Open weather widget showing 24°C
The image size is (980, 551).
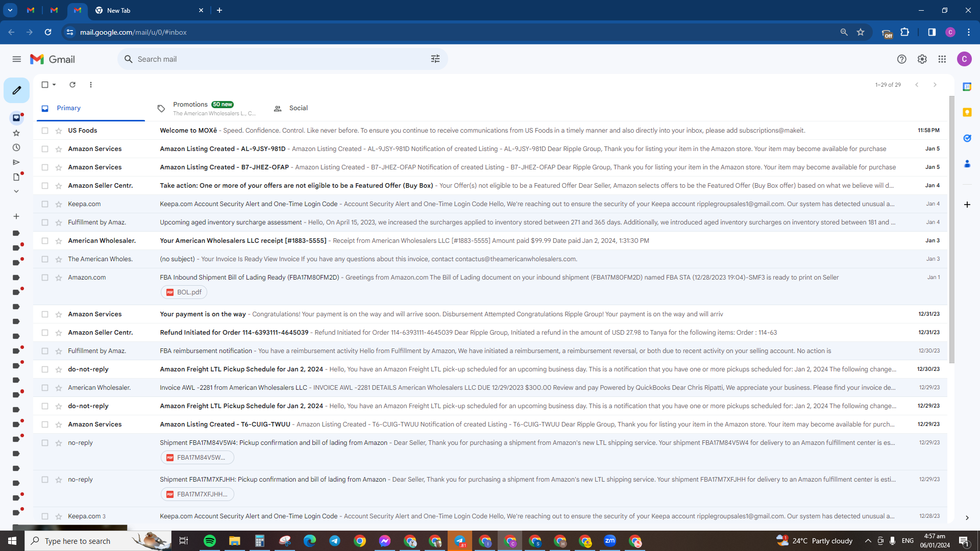point(815,541)
